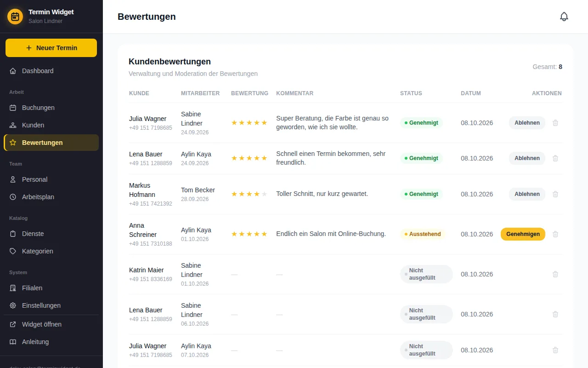588x368 pixels.
Task: Reject Markus Hofmann's review with Ablehnen
Action: pos(527,194)
